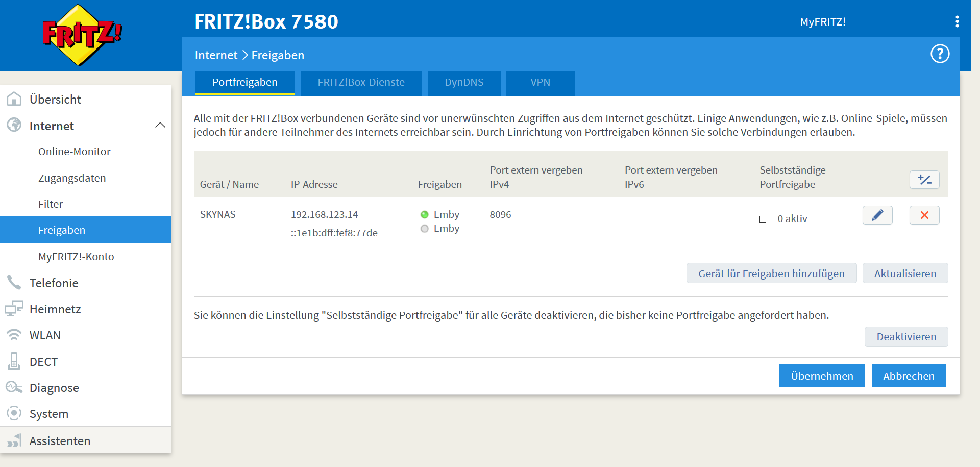
Task: Open the VPN tab
Action: [x=541, y=83]
